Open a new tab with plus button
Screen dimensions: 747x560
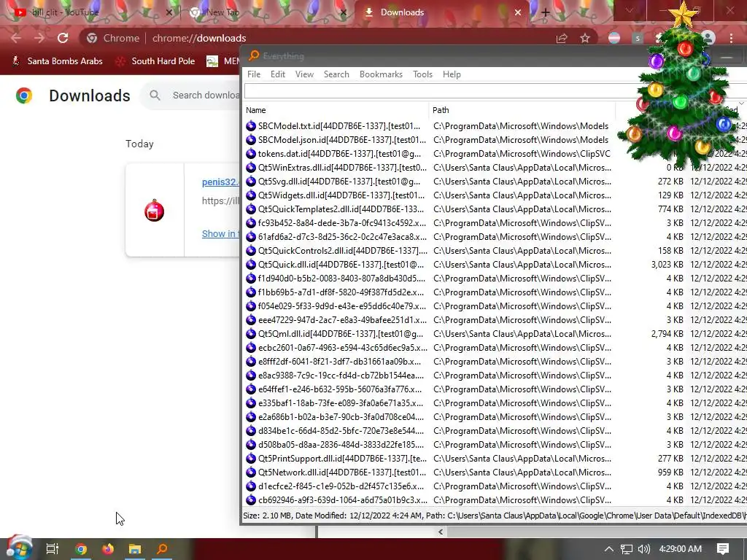(x=546, y=13)
